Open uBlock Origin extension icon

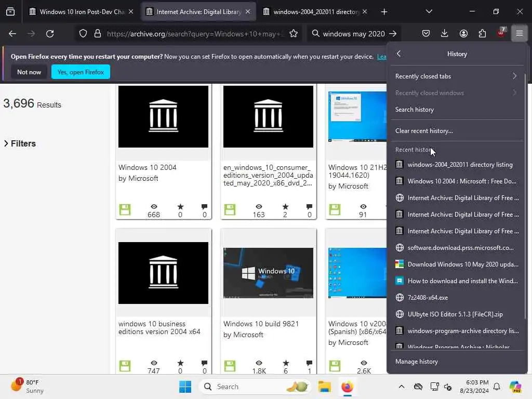click(x=501, y=33)
